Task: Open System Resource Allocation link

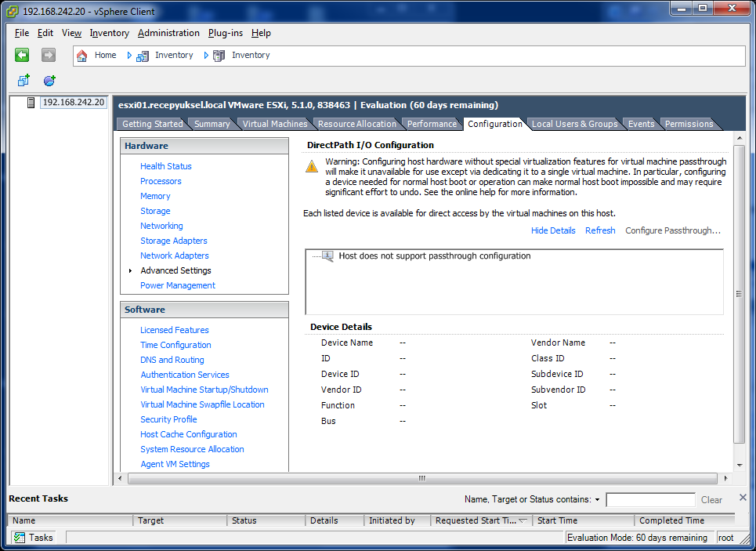Action: pos(192,450)
